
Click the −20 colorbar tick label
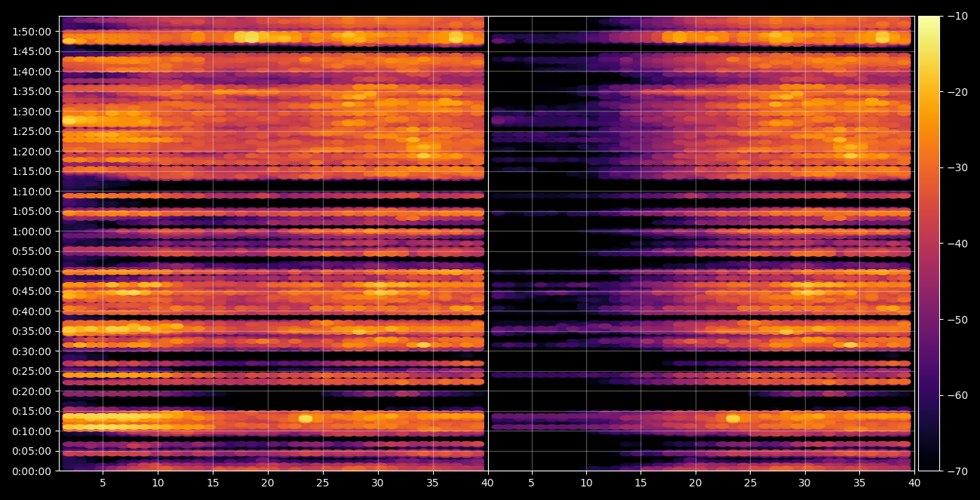click(x=957, y=92)
